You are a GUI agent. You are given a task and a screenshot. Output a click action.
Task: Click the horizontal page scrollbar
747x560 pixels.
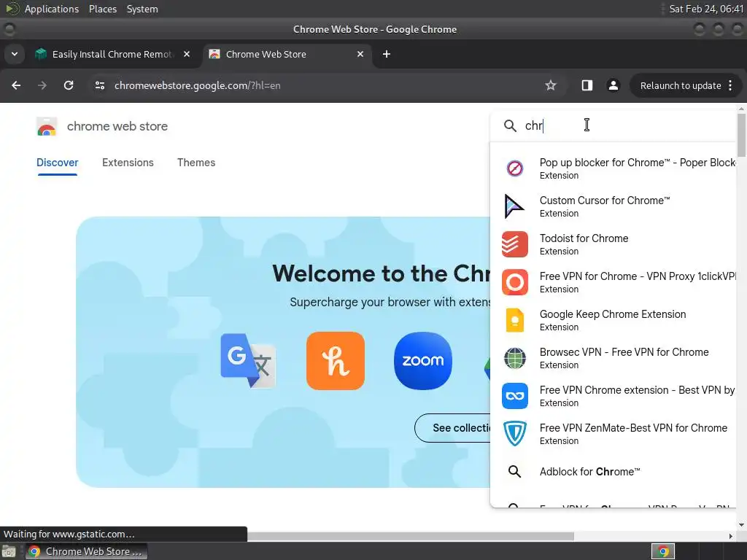point(410,536)
